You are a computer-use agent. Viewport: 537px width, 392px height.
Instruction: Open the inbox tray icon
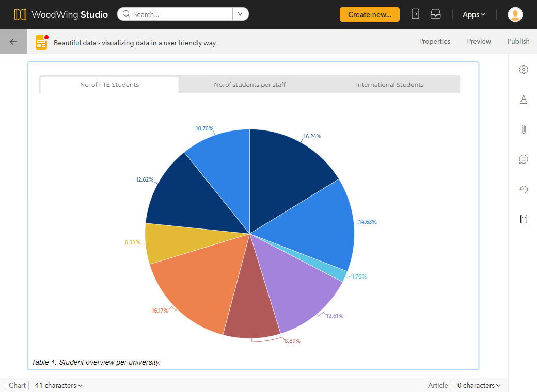pyautogui.click(x=435, y=14)
